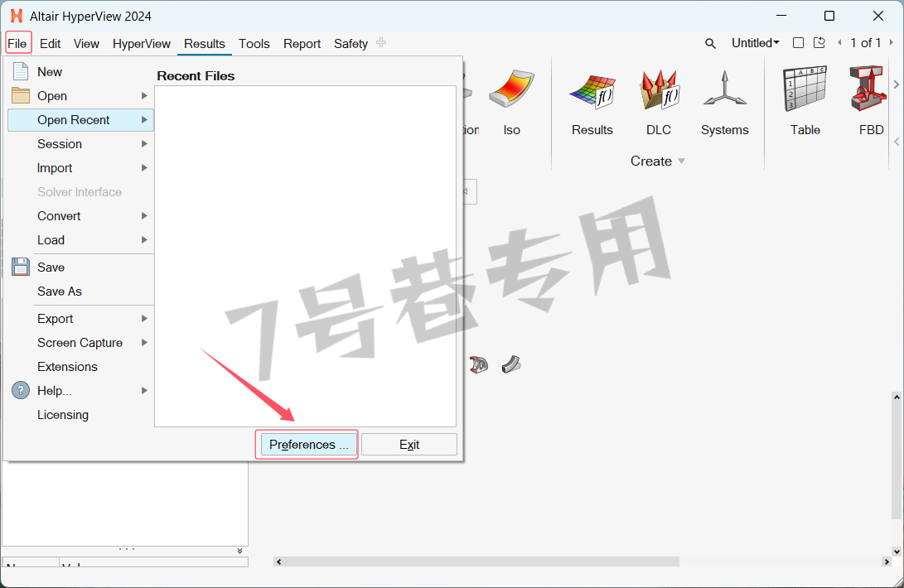Expand the Import submenu
This screenshot has height=588, width=904.
coord(80,168)
